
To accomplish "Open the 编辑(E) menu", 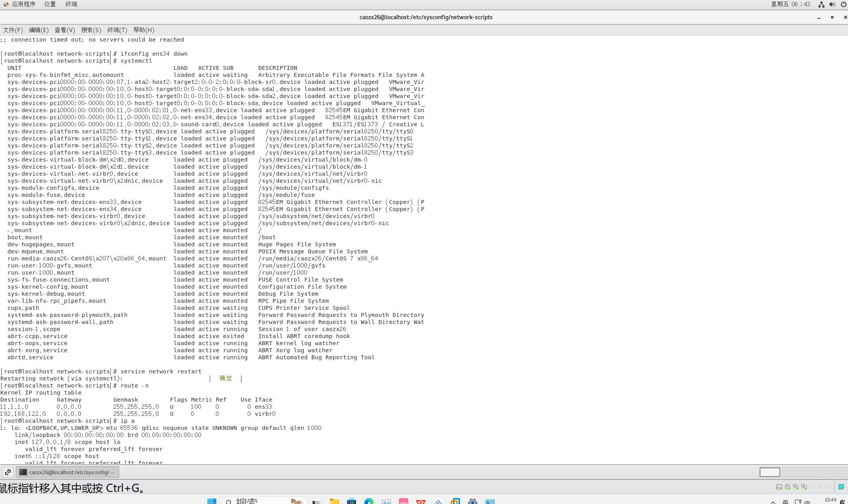I will pyautogui.click(x=38, y=30).
